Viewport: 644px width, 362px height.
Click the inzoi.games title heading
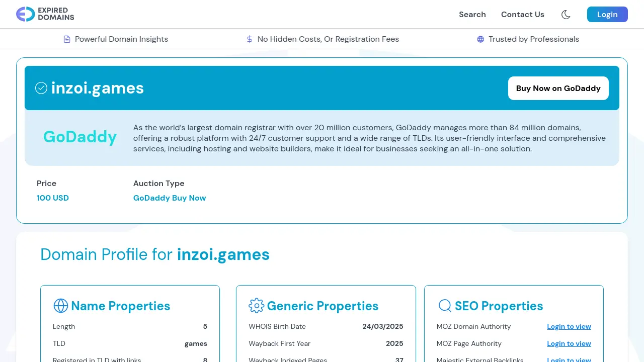(x=98, y=88)
